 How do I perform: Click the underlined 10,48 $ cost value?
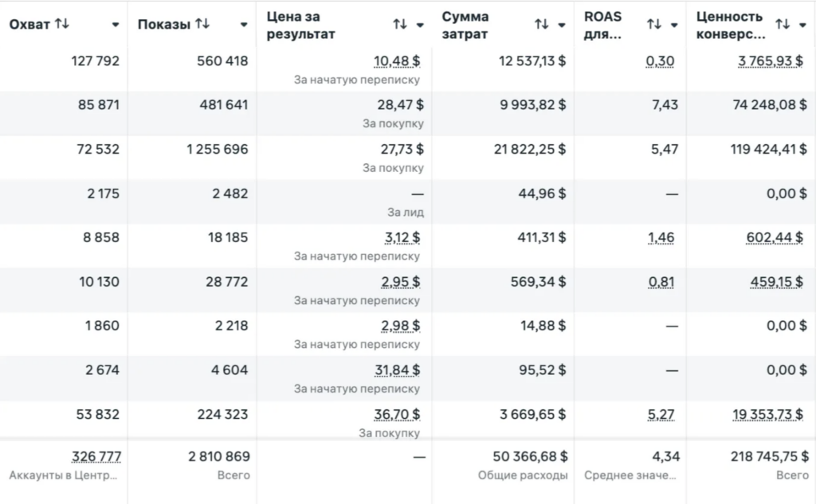point(397,61)
